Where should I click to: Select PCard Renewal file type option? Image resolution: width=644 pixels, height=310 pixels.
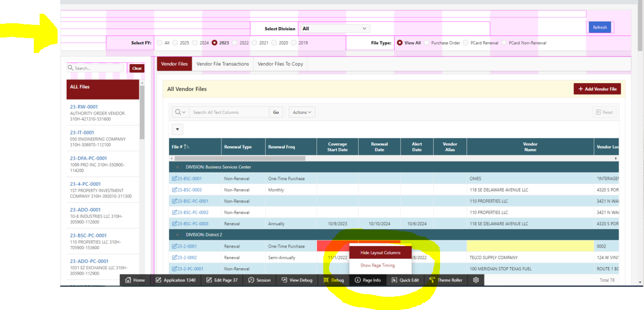pyautogui.click(x=466, y=43)
